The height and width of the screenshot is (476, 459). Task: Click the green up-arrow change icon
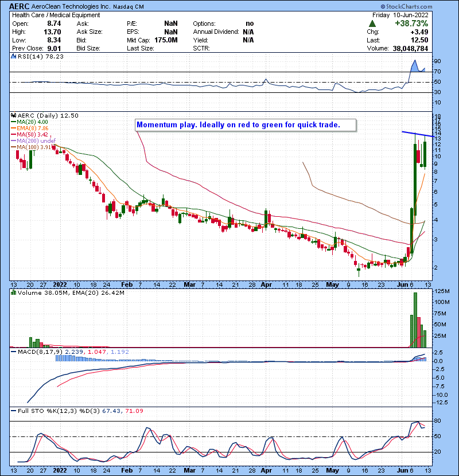coord(372,24)
